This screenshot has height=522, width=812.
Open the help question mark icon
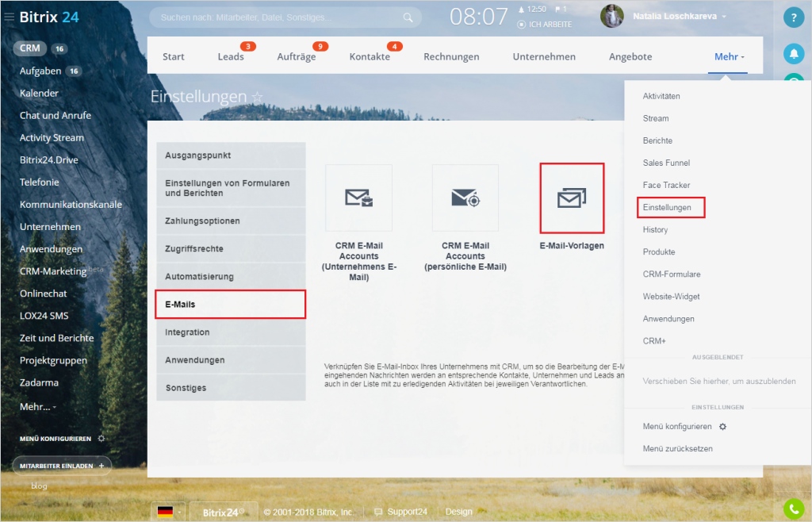(793, 17)
